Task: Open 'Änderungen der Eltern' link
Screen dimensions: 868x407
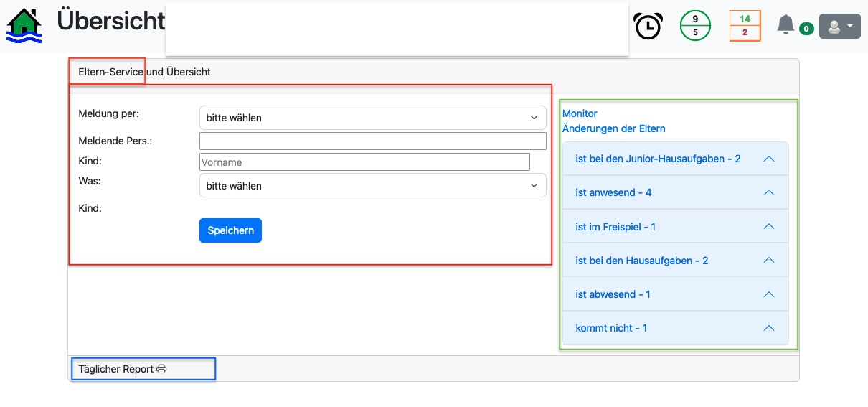Action: point(613,128)
